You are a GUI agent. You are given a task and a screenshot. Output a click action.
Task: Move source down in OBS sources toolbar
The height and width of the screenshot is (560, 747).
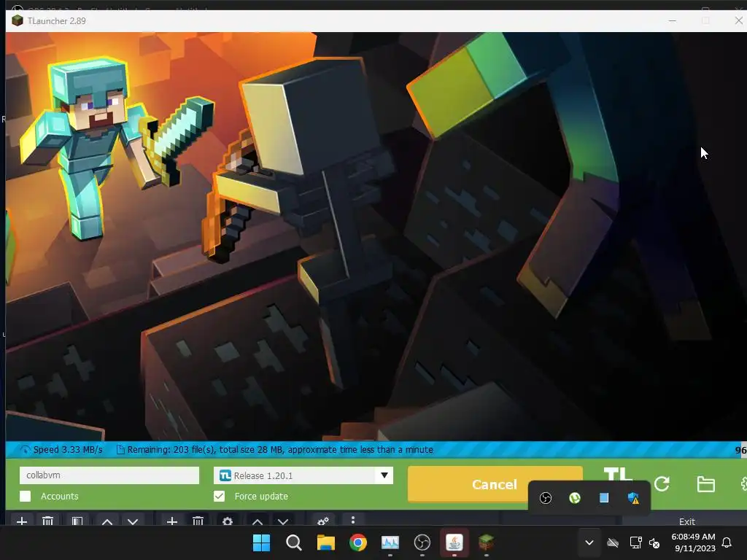click(283, 522)
